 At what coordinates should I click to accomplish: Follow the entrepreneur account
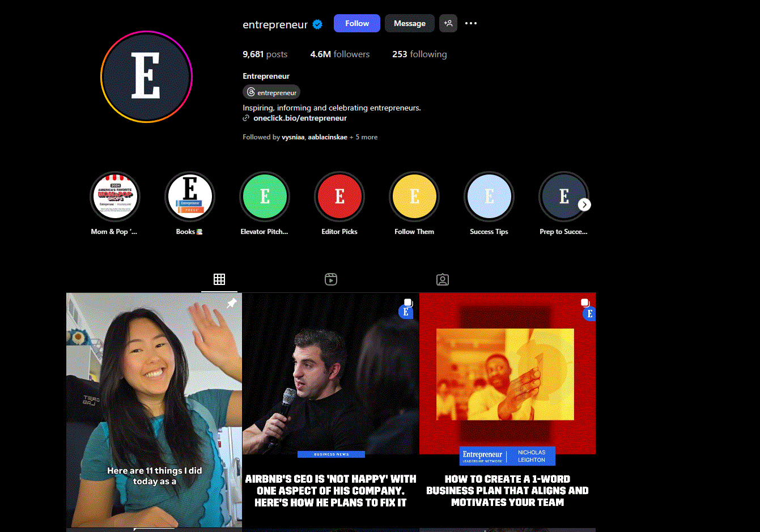357,23
